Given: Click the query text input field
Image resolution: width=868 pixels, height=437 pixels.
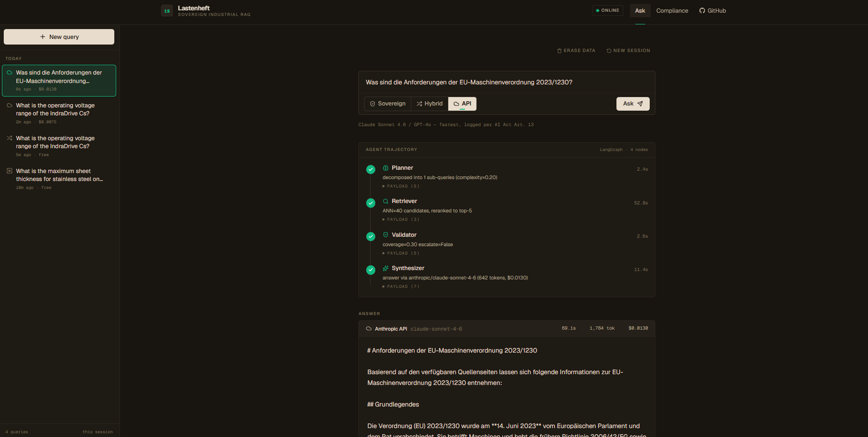Looking at the screenshot, I should tap(506, 82).
